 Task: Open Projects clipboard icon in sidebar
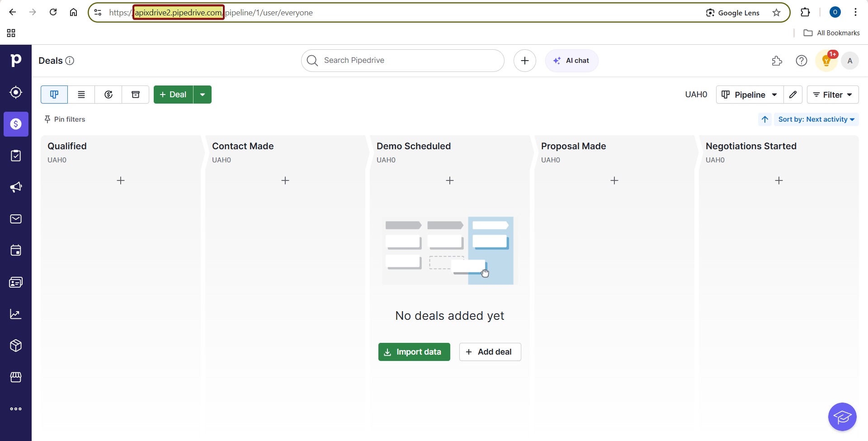(x=16, y=156)
